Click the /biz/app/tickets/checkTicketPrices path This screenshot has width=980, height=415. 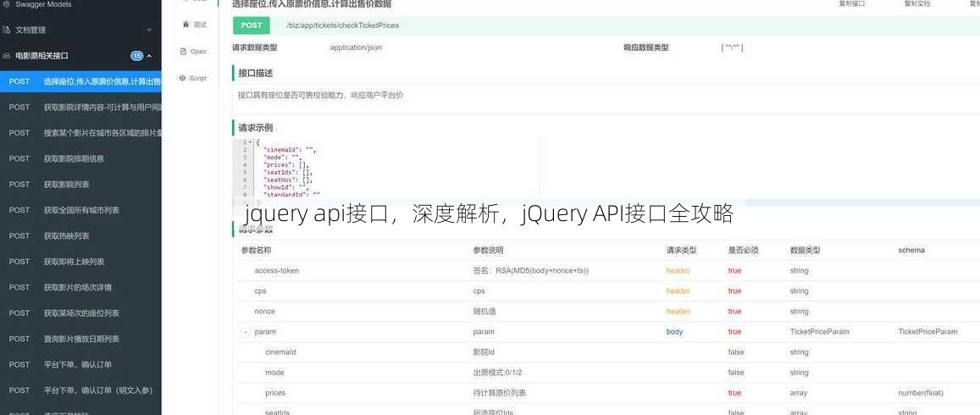(342, 25)
